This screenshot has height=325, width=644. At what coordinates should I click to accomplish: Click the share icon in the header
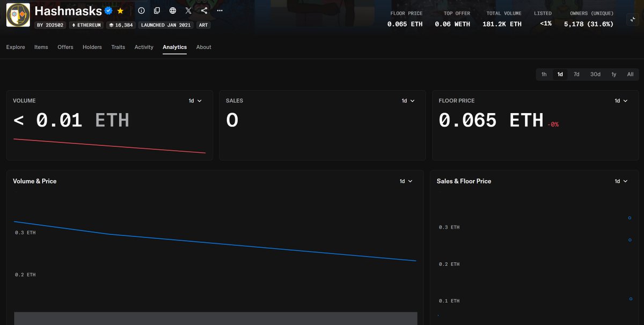[204, 10]
